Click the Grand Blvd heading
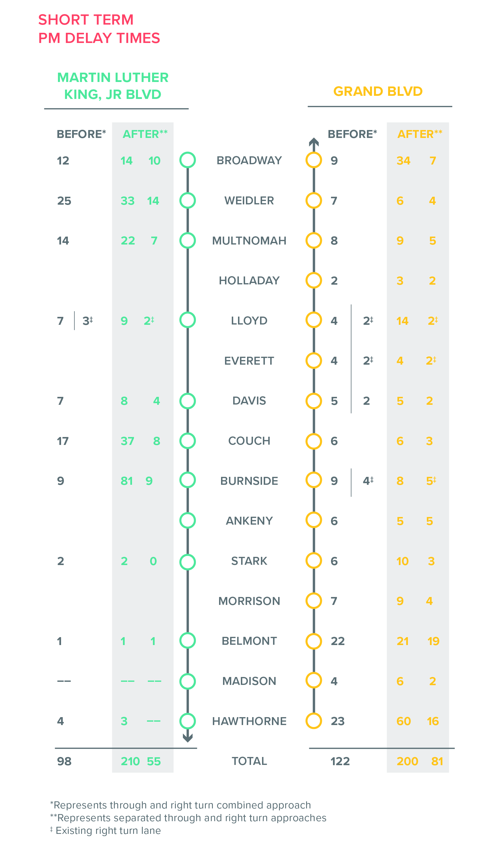This screenshot has height=848, width=504. [378, 91]
